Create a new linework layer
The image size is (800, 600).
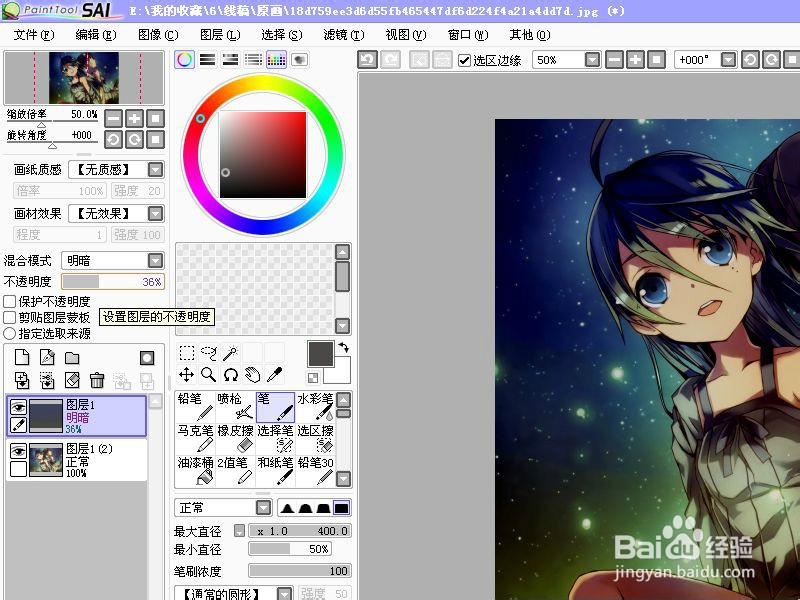[x=47, y=357]
